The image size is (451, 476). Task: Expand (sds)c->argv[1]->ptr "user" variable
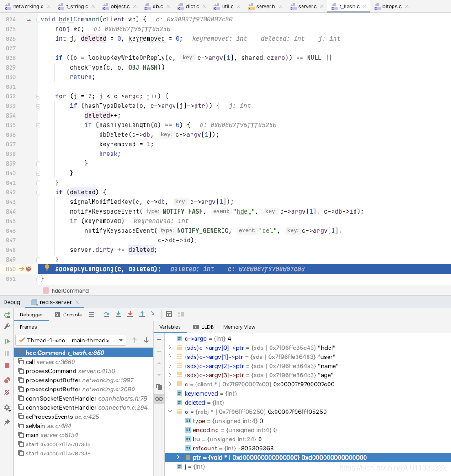coord(170,357)
